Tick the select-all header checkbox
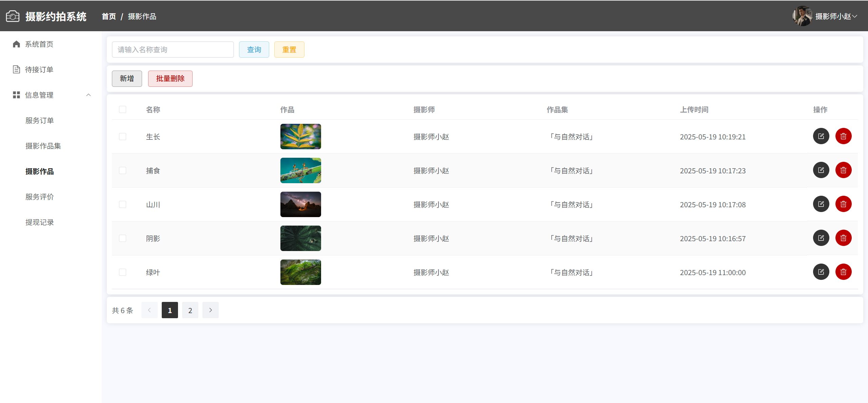This screenshot has height=403, width=868. tap(122, 110)
